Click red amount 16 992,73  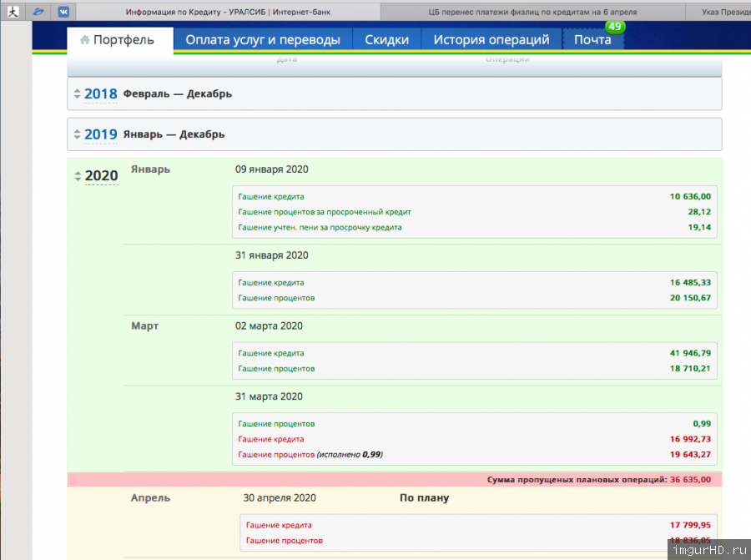(690, 439)
